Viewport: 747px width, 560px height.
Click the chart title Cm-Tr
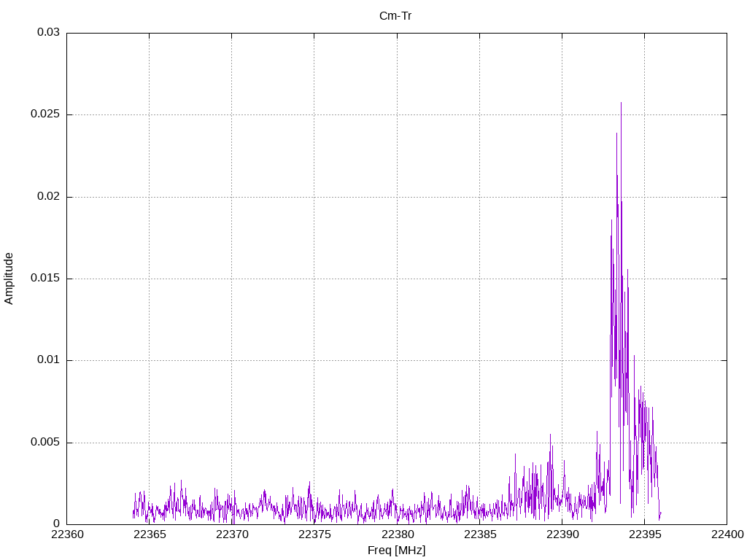click(x=395, y=16)
